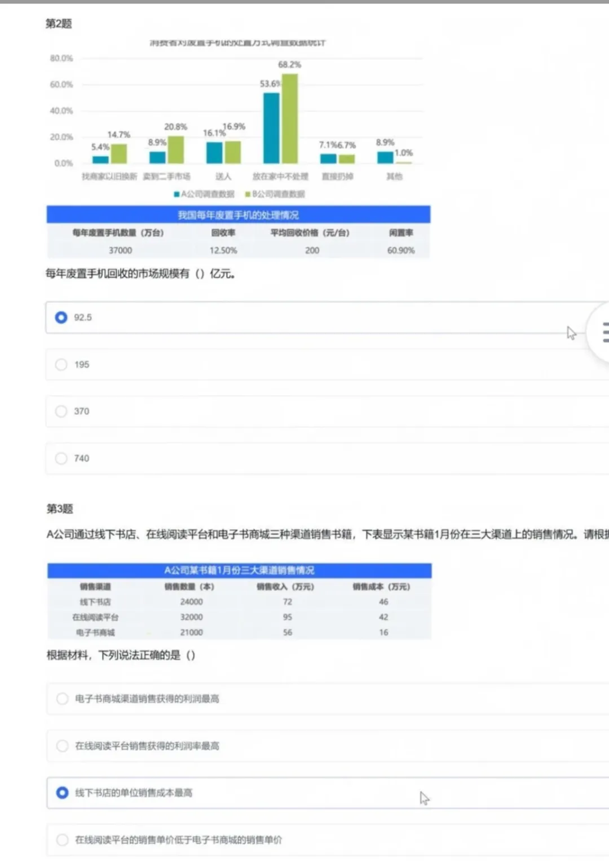This screenshot has width=609, height=868.
Task: Click the 销售渠道 column header
Action: (95, 587)
